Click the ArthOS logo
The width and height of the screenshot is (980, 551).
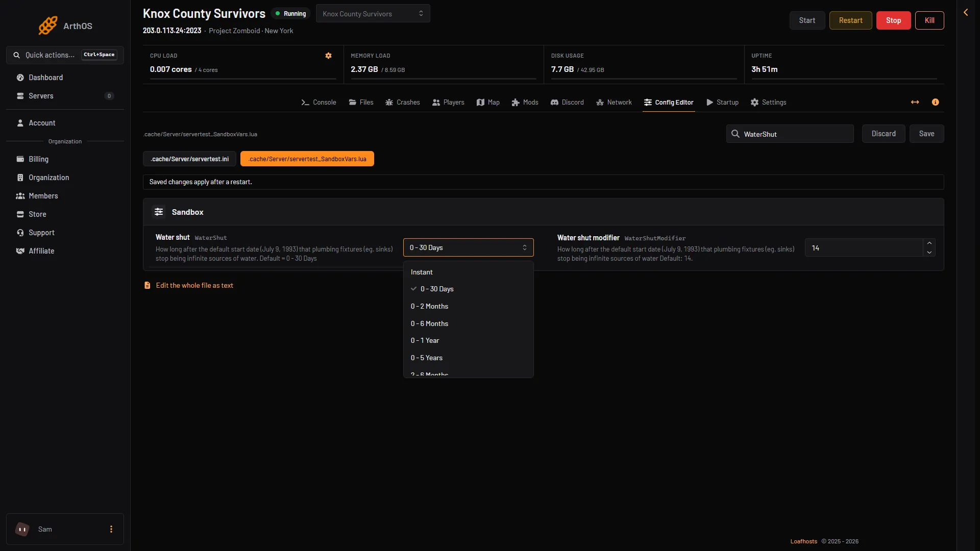click(65, 26)
